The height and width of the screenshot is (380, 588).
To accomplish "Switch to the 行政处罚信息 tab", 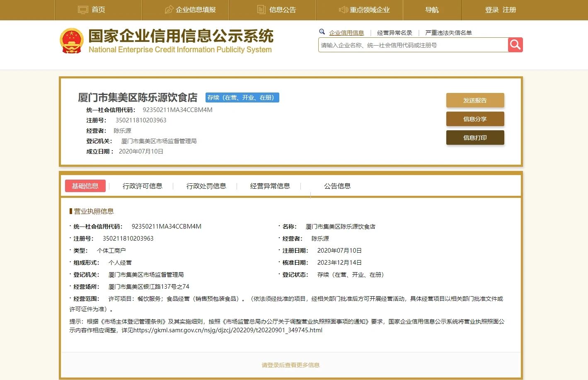I will [206, 186].
